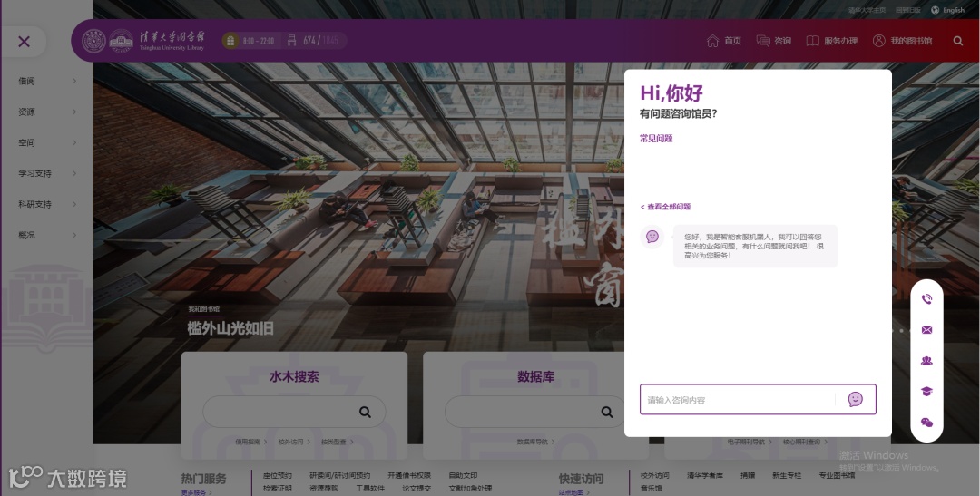980x496 pixels.
Task: Open 我的图书馆 in top navigation
Action: (x=911, y=41)
